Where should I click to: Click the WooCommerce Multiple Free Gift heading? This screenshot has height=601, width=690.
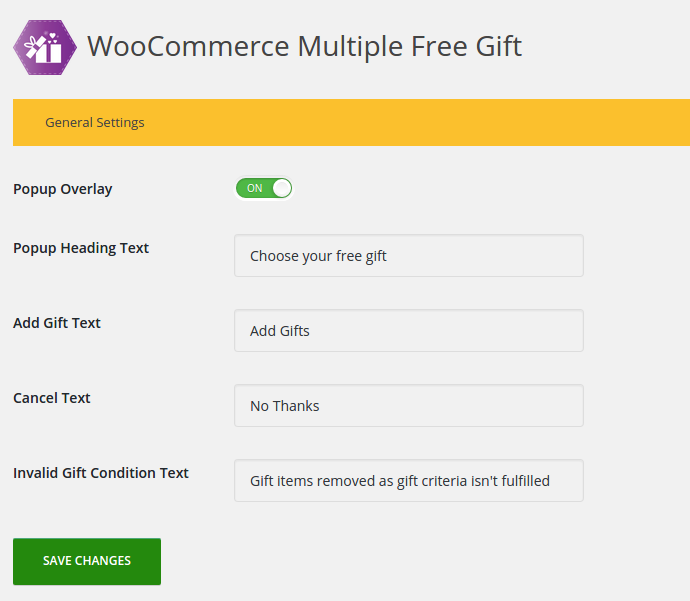(304, 46)
